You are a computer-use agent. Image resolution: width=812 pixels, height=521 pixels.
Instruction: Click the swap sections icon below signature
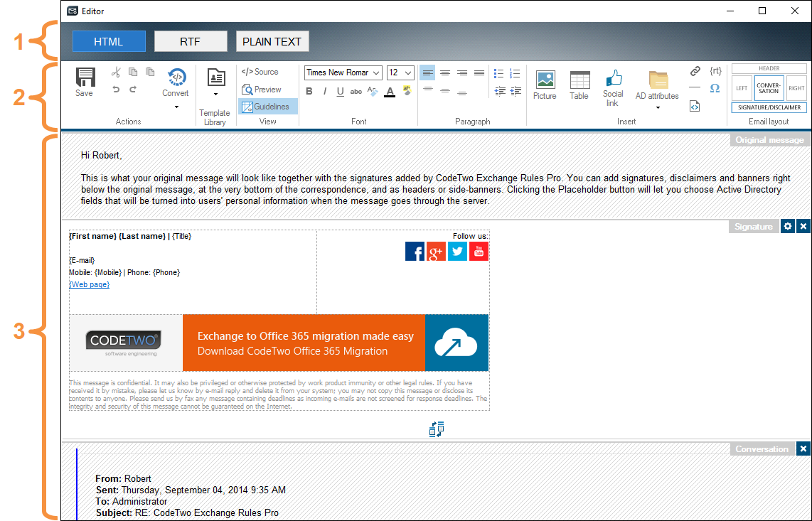point(437,429)
